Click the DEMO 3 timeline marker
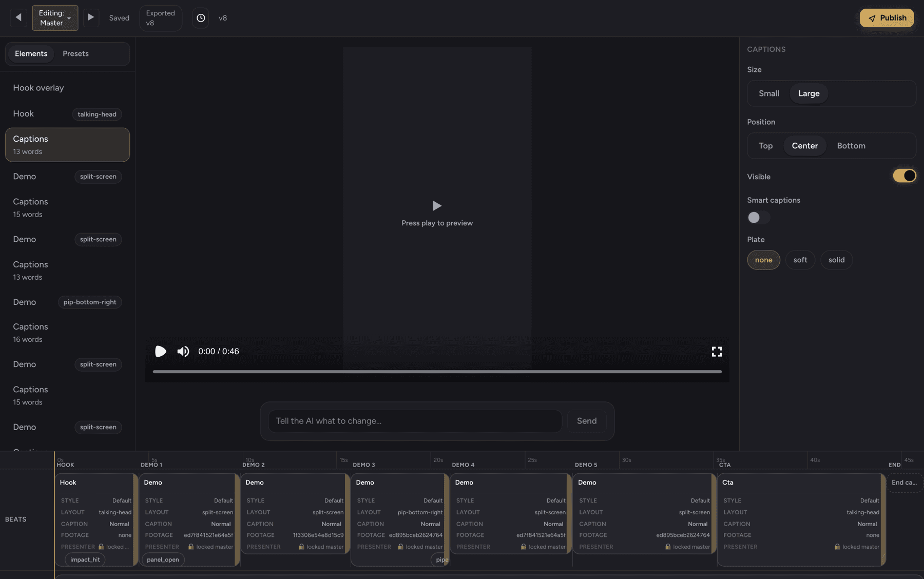 tap(364, 465)
